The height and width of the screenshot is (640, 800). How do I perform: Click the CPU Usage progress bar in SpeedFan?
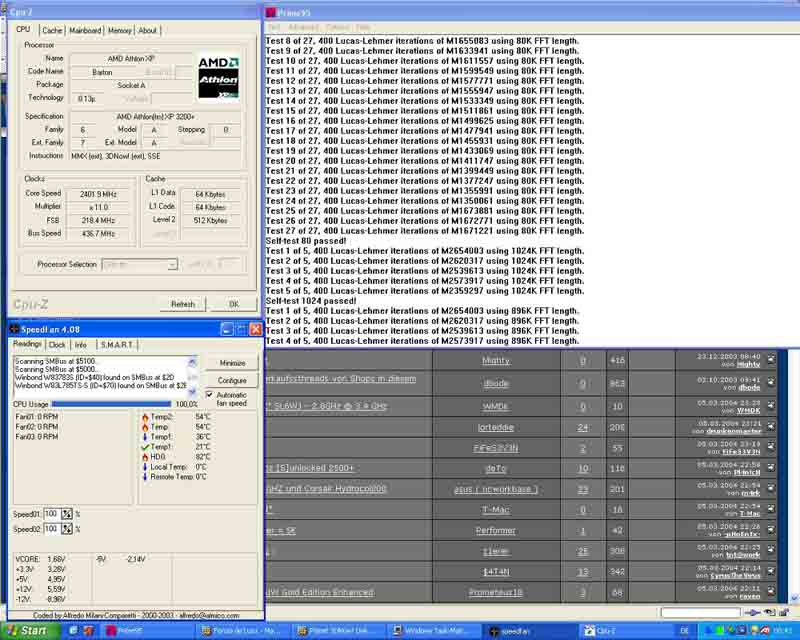111,404
